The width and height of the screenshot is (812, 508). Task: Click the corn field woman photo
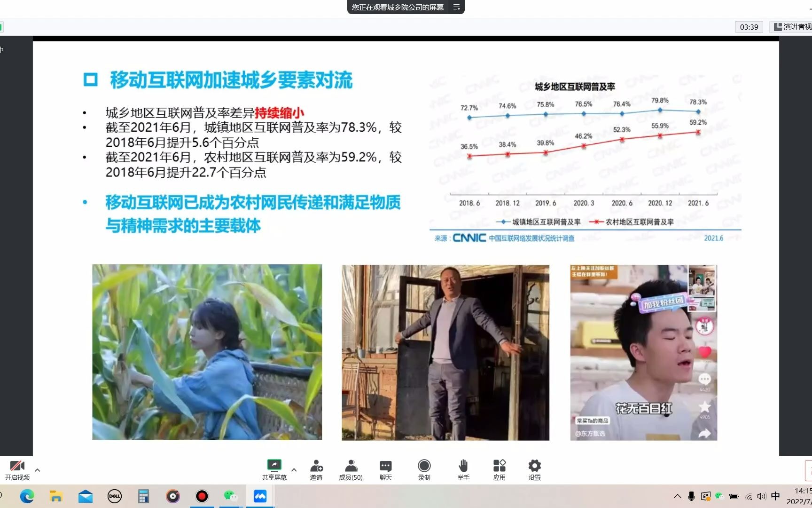[207, 352]
